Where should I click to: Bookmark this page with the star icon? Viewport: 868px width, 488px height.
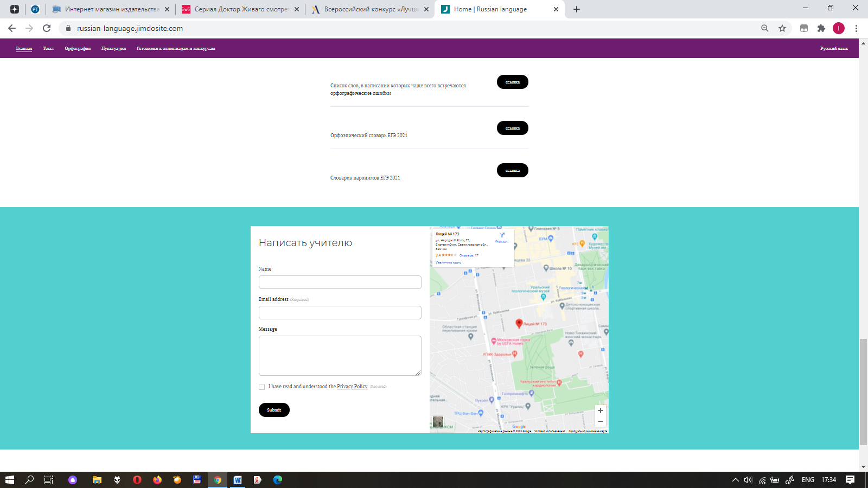[782, 28]
